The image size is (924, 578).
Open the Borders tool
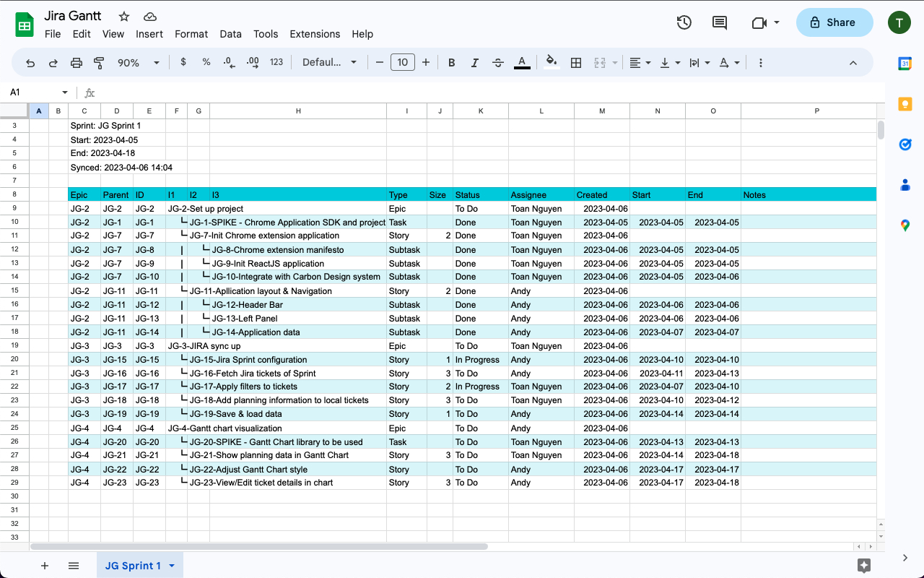(576, 62)
